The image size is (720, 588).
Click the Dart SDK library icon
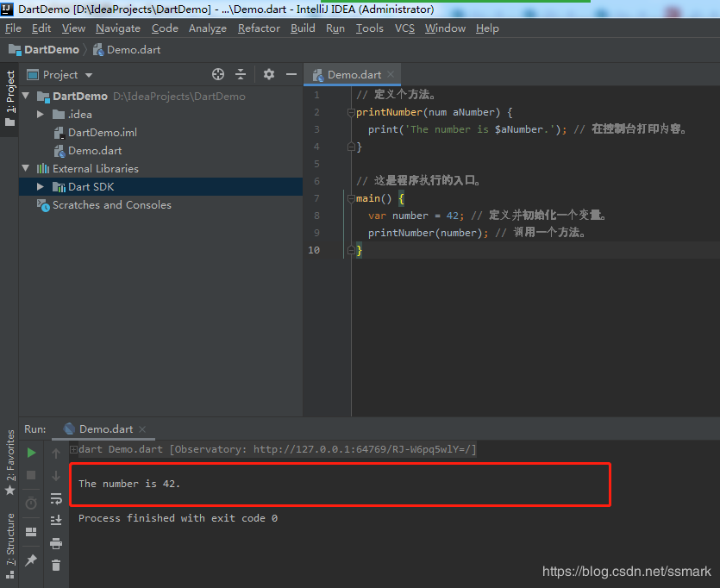[59, 187]
